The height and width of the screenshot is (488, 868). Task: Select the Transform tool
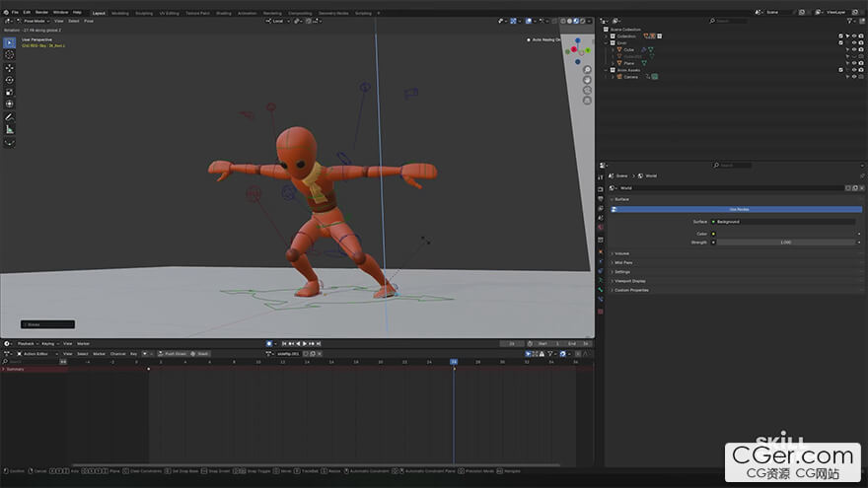(x=10, y=105)
